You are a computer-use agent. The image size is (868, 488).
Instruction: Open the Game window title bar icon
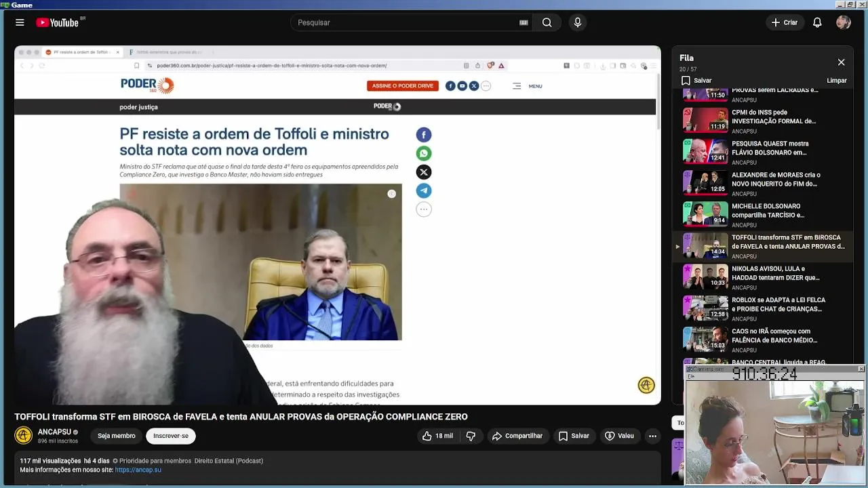click(5, 5)
